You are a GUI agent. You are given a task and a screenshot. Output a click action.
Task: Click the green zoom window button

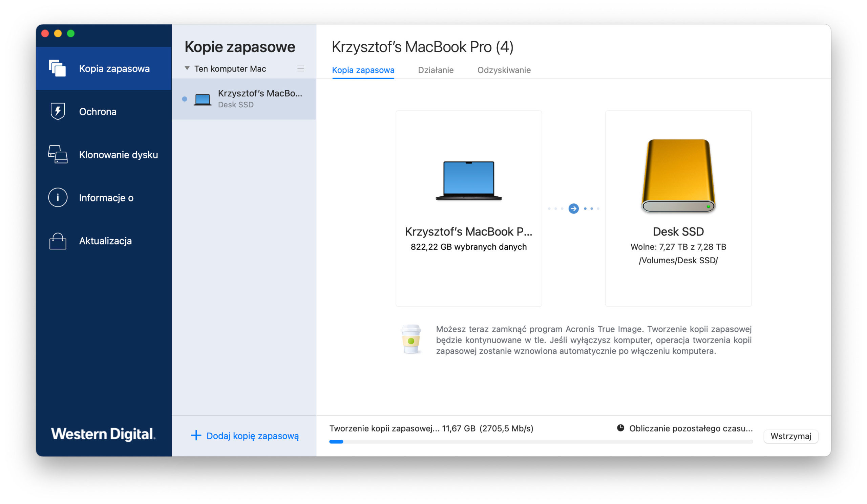click(71, 34)
